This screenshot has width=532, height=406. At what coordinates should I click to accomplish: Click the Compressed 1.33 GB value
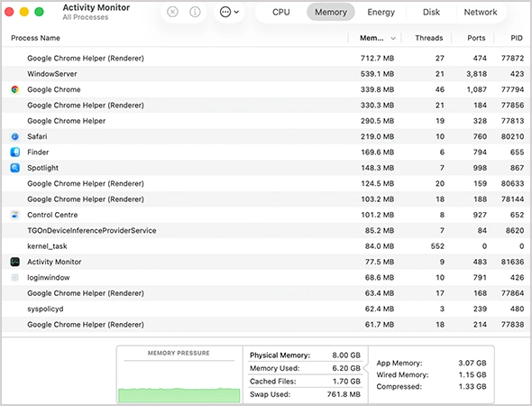point(472,387)
